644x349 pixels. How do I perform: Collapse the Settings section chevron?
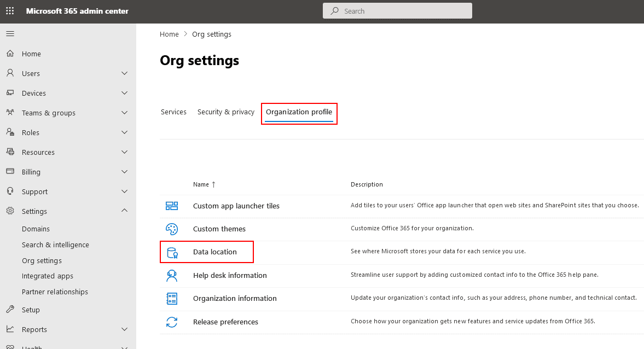124,211
